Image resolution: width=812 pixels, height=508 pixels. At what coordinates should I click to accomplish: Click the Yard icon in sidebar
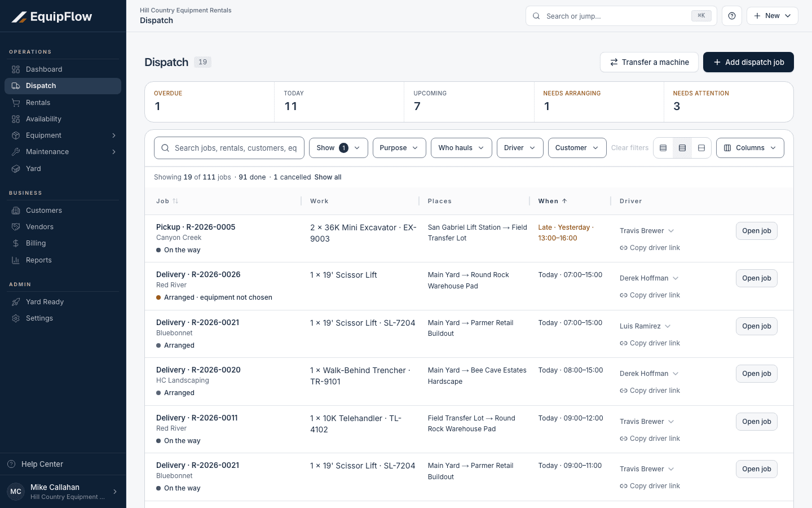point(16,169)
